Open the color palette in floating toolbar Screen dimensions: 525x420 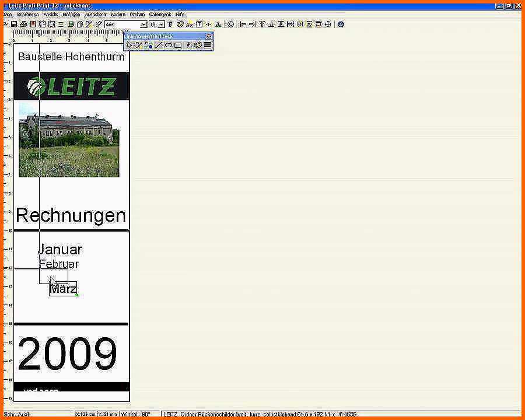[x=198, y=45]
